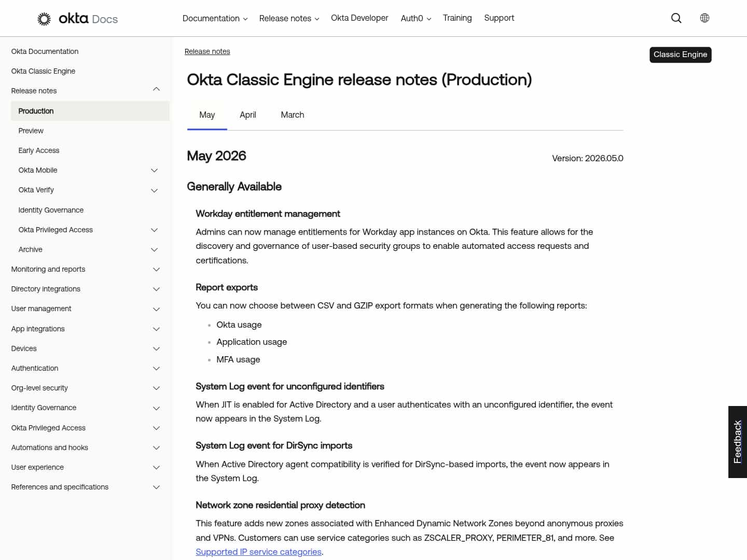This screenshot has width=747, height=560.
Task: Open the Feedback side tab
Action: click(738, 442)
